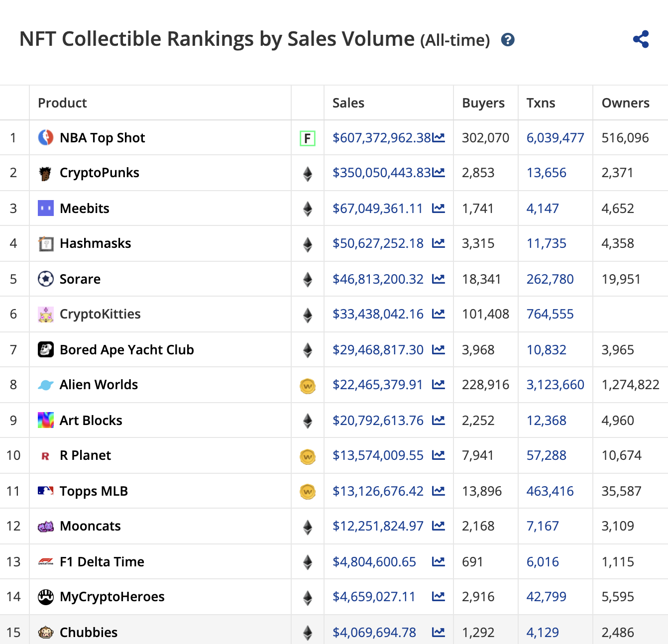Click the Mooncats logo icon
The width and height of the screenshot is (668, 644).
click(x=46, y=527)
